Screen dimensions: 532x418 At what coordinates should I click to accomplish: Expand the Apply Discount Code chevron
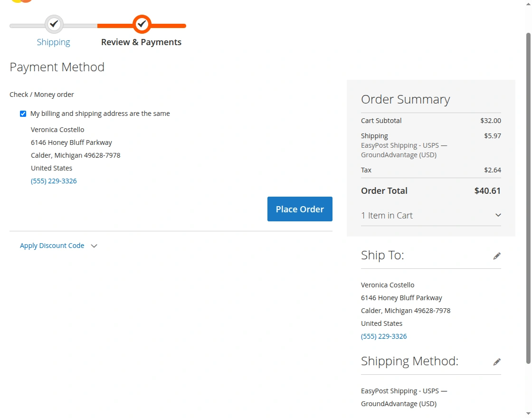(x=94, y=246)
